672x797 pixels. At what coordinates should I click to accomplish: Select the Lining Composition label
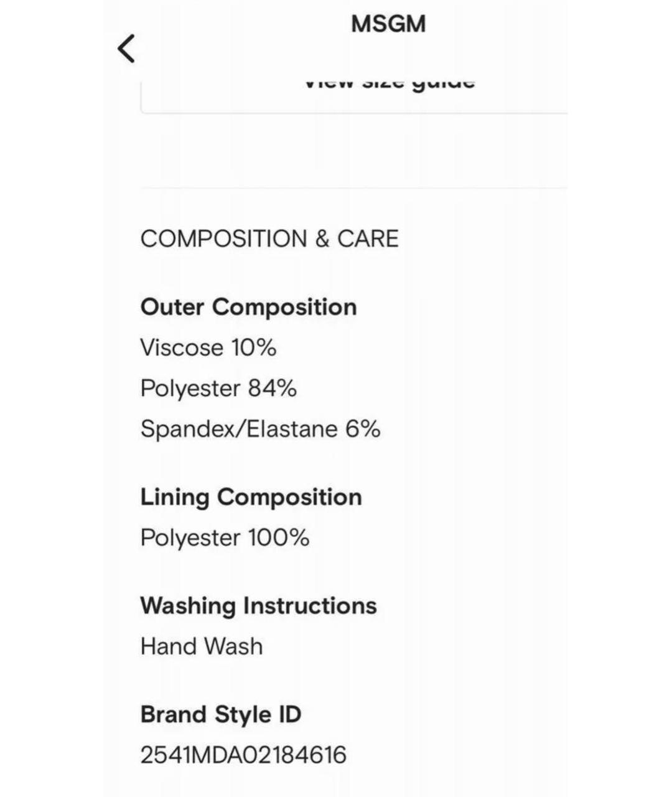click(x=251, y=497)
